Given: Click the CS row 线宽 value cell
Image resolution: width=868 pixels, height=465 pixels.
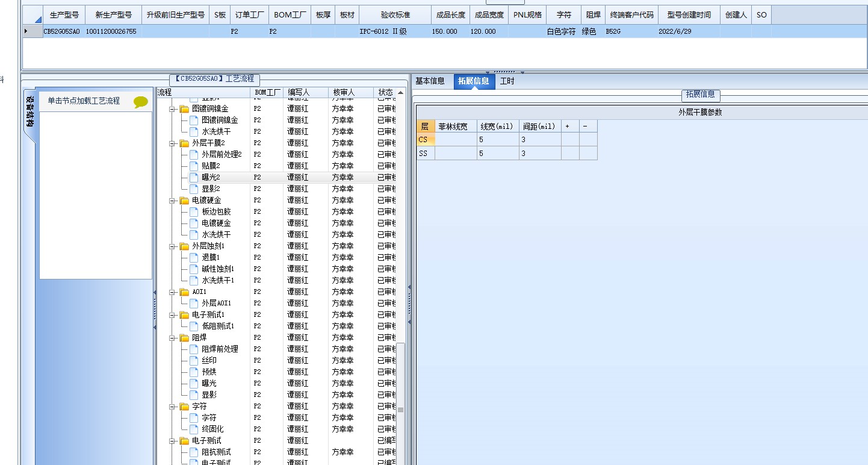Looking at the screenshot, I should (498, 140).
